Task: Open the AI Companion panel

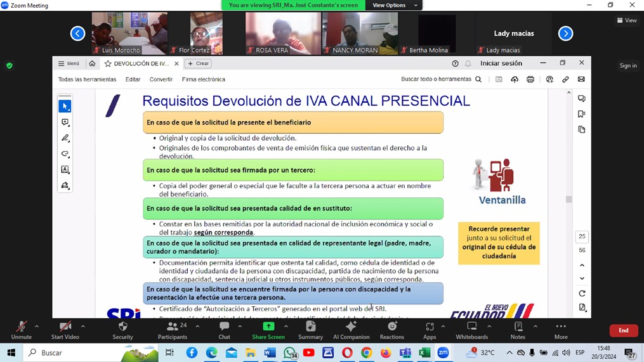Action: 351,330
